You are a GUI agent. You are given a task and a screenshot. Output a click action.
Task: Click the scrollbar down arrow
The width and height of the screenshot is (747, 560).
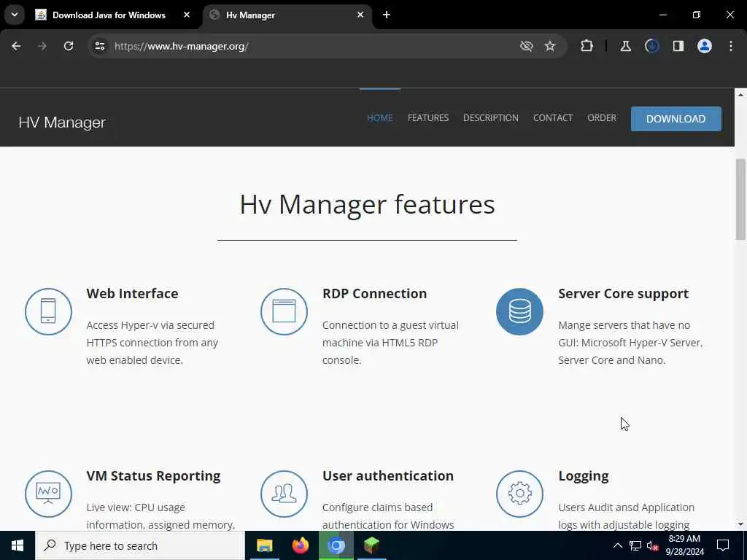[740, 524]
